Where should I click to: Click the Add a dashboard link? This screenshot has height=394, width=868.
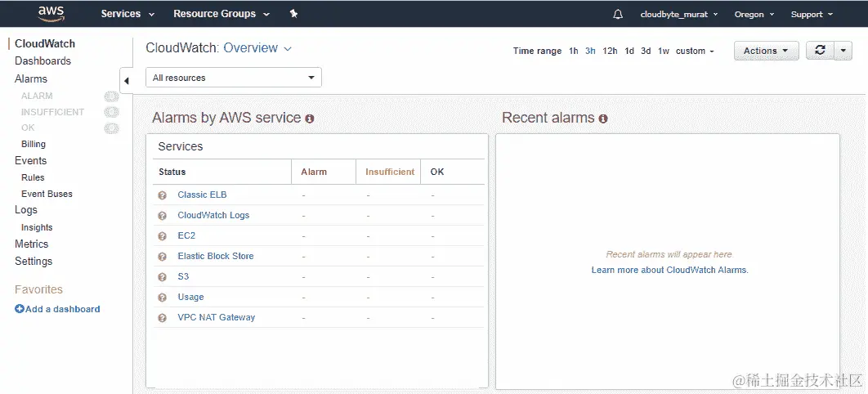point(63,309)
